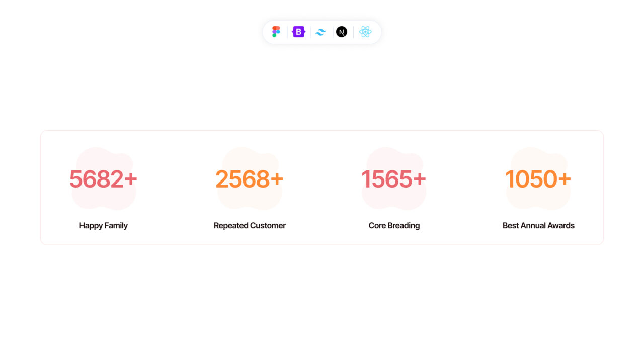Open the Repeated Customer label
Image resolution: width=644 pixels, height=362 pixels.
coord(250,226)
